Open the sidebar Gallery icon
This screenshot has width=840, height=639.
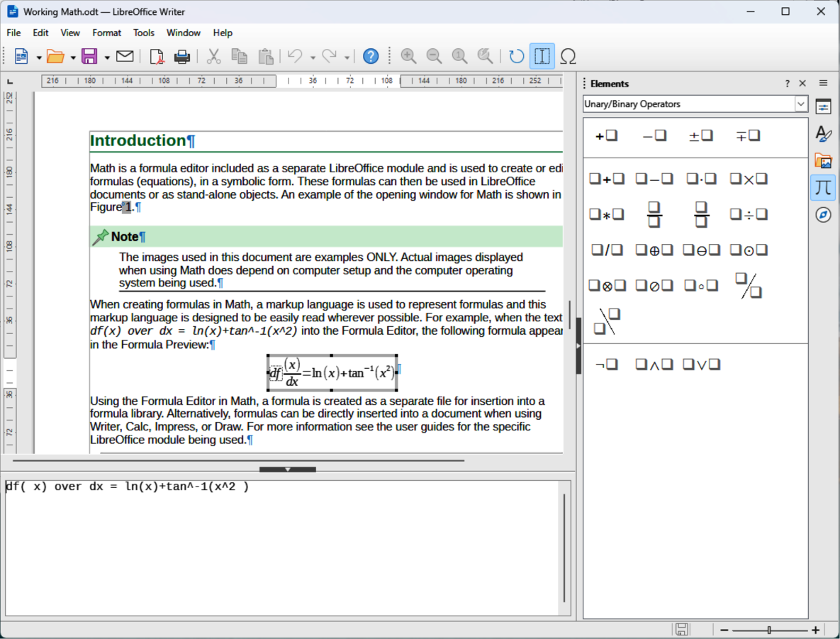[823, 160]
